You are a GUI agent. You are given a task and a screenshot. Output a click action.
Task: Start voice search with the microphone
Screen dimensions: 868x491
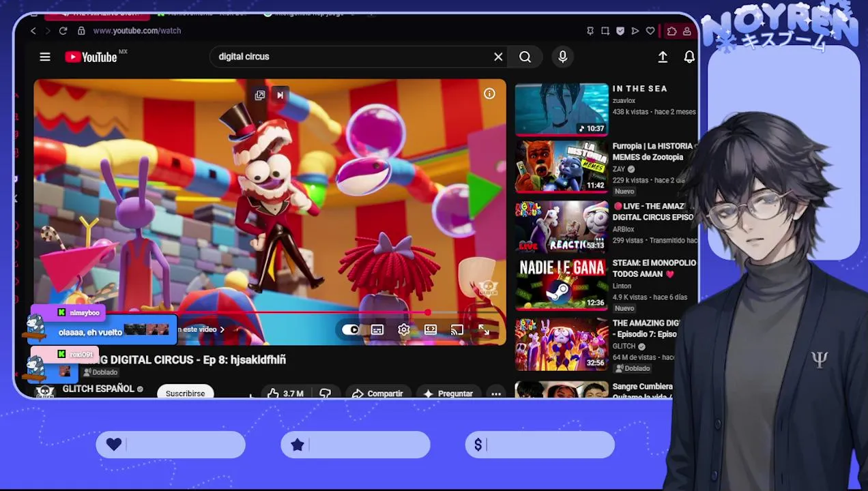[562, 57]
